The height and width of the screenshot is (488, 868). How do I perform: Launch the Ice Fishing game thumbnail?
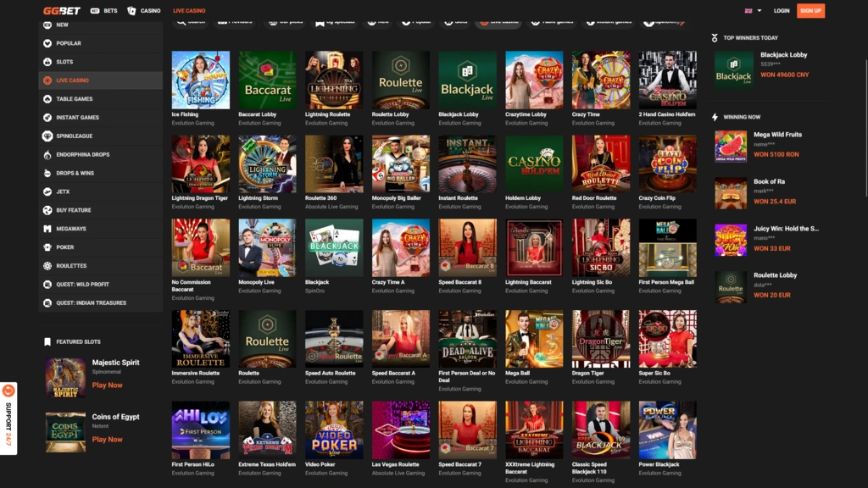(200, 80)
